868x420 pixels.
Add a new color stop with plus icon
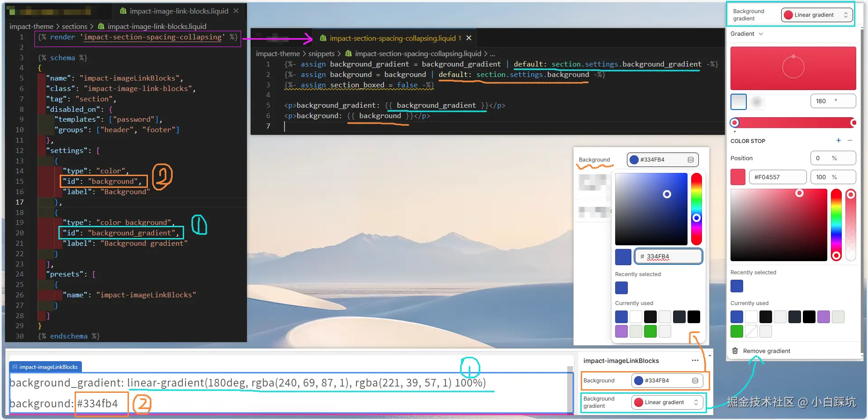pos(839,141)
